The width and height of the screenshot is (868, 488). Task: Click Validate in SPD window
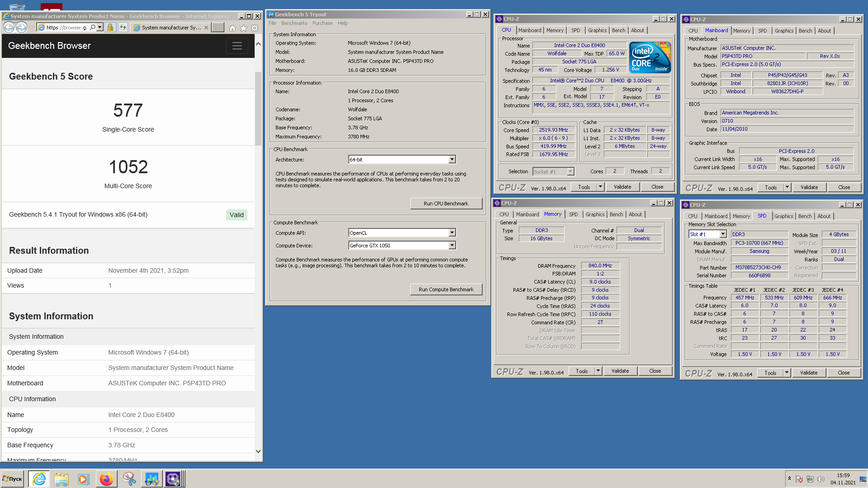click(x=809, y=373)
